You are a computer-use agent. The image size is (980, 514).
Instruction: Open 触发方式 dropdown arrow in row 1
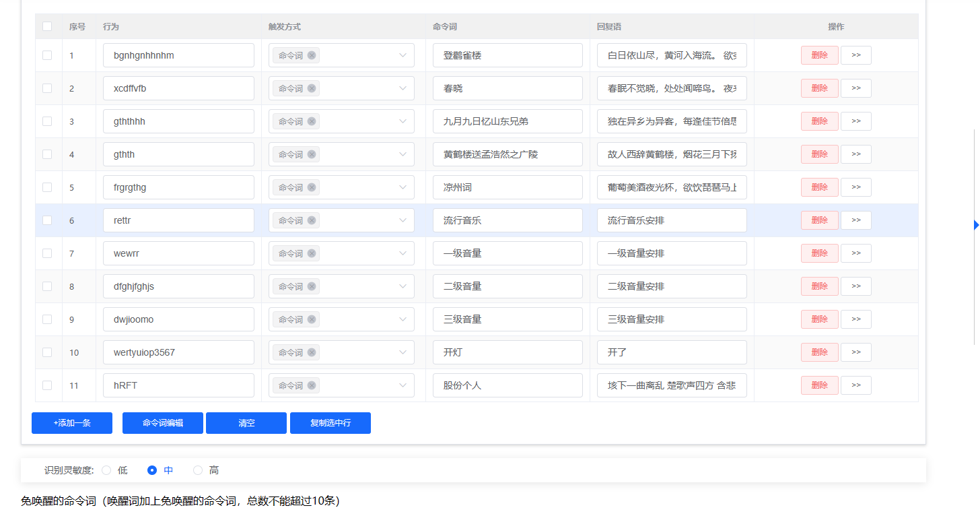(403, 55)
